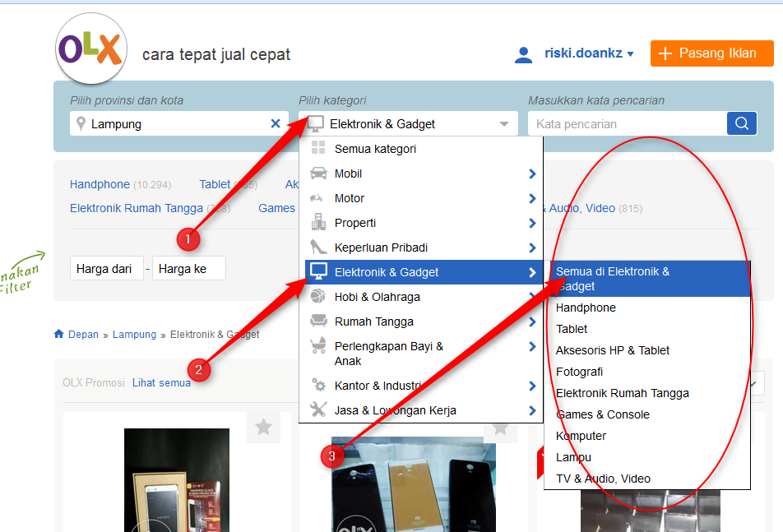This screenshot has height=532, width=783.
Task: Click the Jasa & Lowongan Kerja tools icon
Action: pyautogui.click(x=318, y=409)
